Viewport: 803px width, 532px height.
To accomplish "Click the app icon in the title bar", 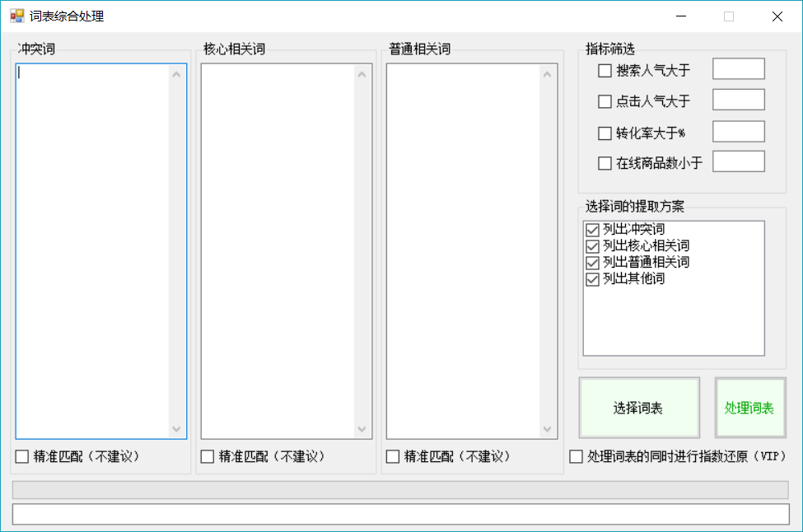I will tap(17, 16).
